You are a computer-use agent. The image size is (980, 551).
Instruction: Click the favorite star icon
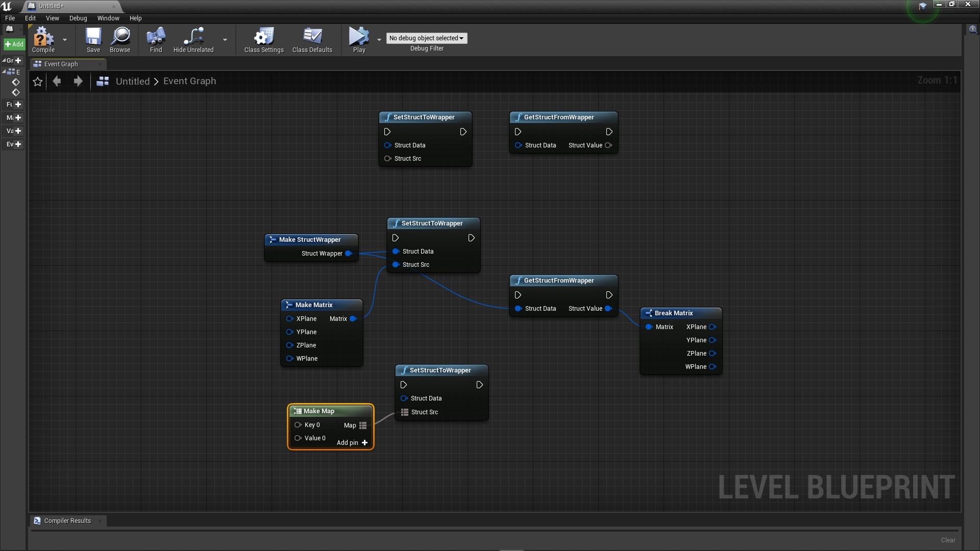pos(38,81)
